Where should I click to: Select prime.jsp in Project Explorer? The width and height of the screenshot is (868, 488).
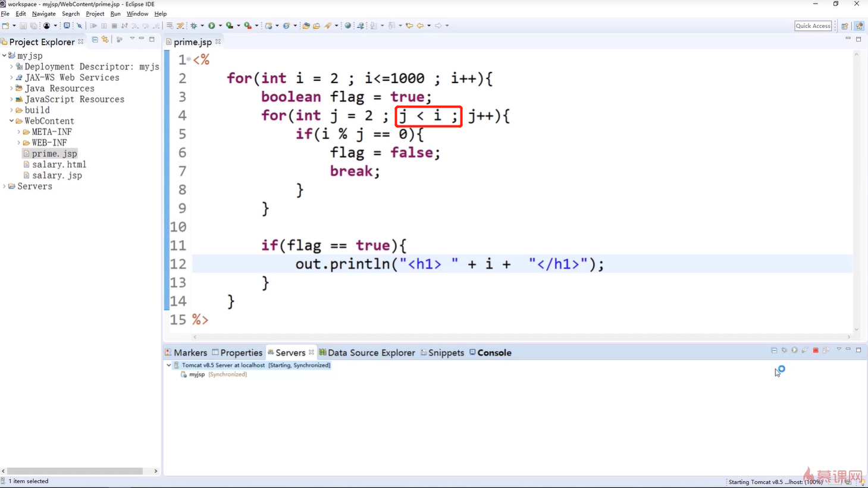pos(54,153)
